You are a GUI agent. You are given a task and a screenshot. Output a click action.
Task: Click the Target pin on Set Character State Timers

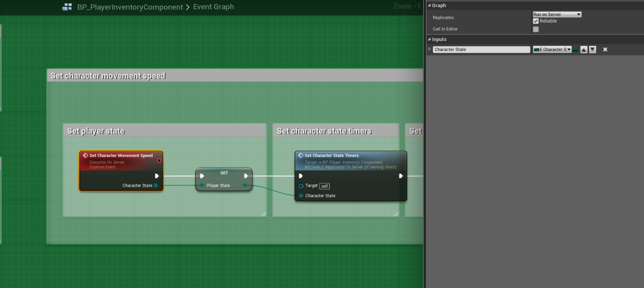[301, 186]
